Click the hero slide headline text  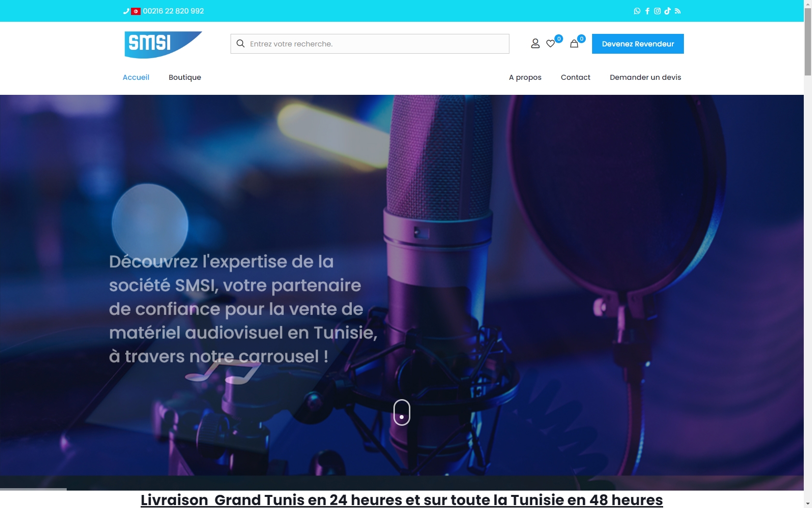[243, 309]
